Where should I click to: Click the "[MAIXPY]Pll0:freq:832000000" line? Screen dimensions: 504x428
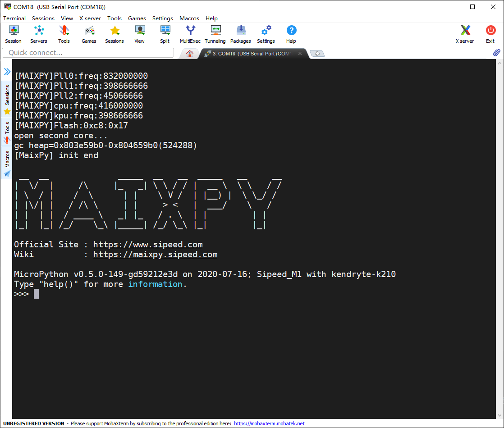(x=81, y=76)
